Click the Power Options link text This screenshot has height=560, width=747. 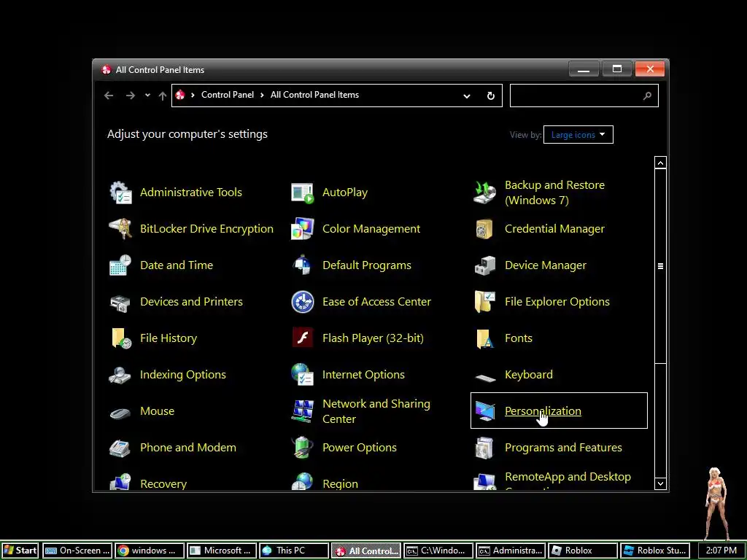[360, 448]
